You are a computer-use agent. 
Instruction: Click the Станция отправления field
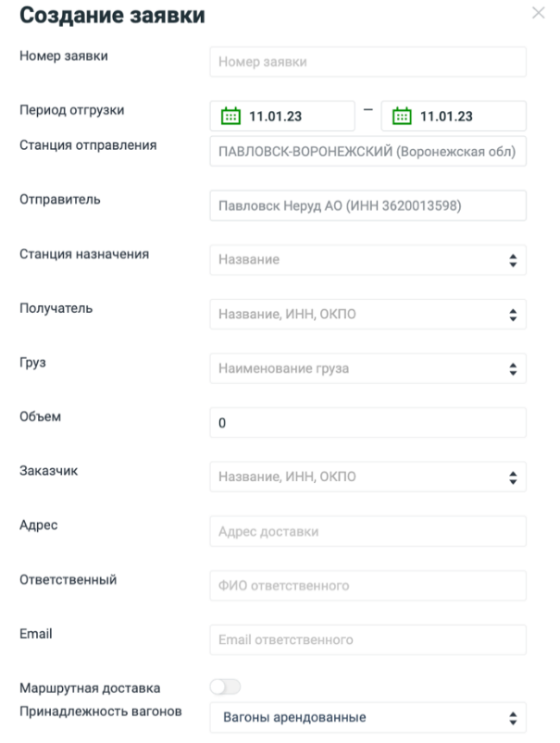[x=367, y=151]
